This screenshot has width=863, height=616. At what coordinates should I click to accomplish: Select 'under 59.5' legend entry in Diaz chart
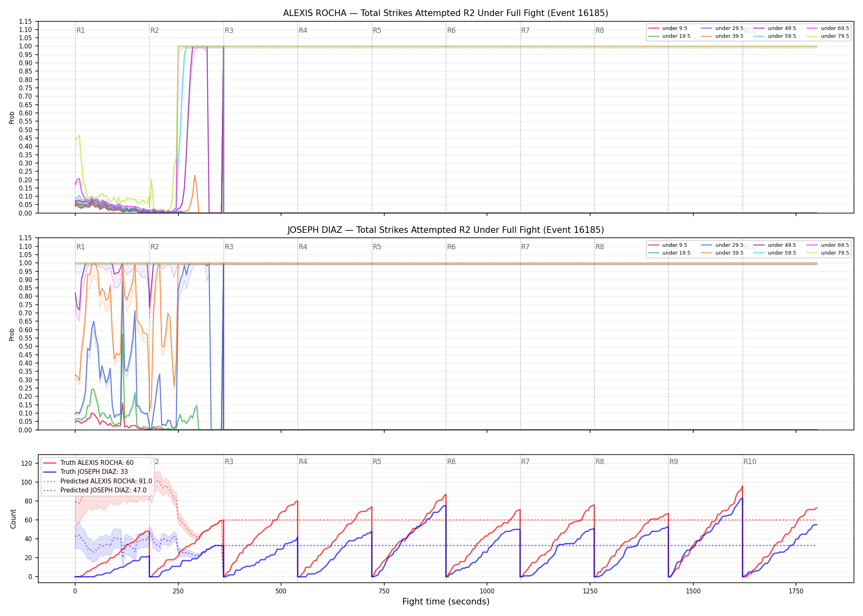click(x=775, y=253)
